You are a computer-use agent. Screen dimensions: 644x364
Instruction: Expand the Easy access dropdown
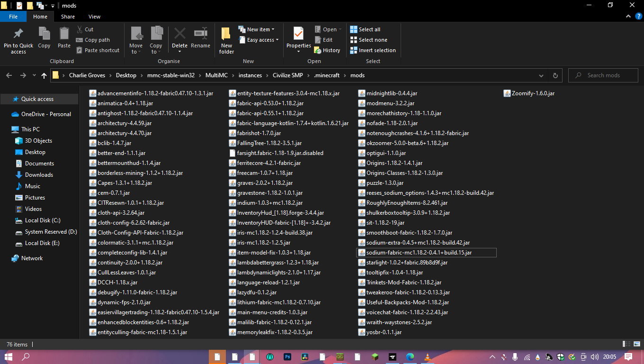(x=259, y=40)
